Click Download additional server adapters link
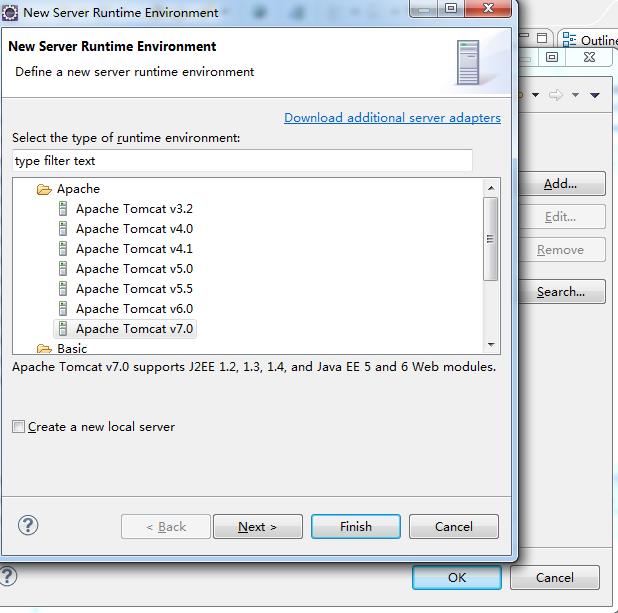 392,118
